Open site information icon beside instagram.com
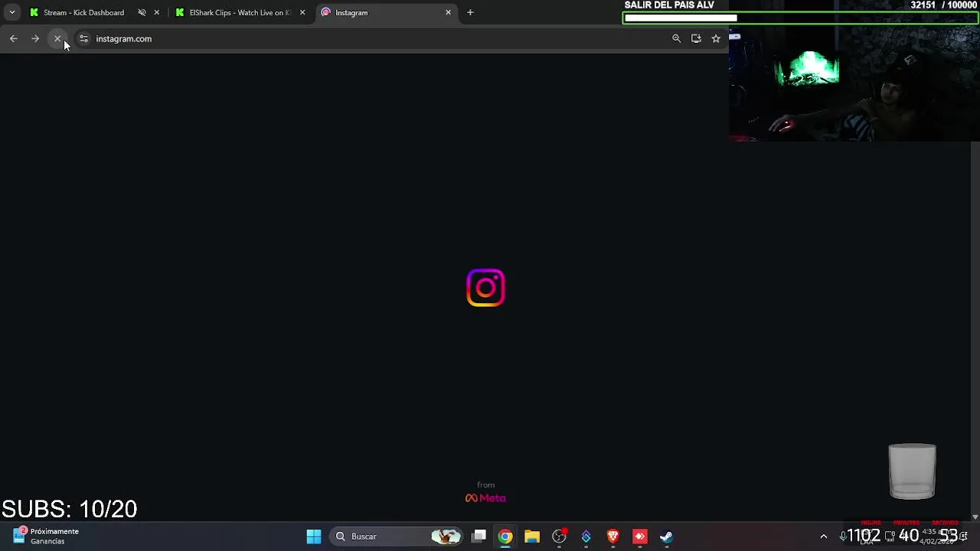The width and height of the screenshot is (980, 551). (83, 38)
